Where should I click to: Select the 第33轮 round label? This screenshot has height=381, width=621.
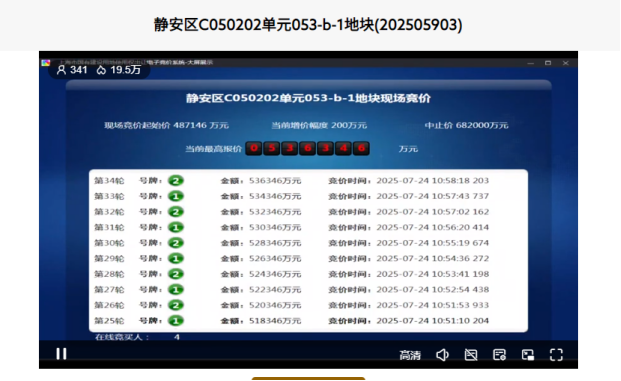click(109, 196)
